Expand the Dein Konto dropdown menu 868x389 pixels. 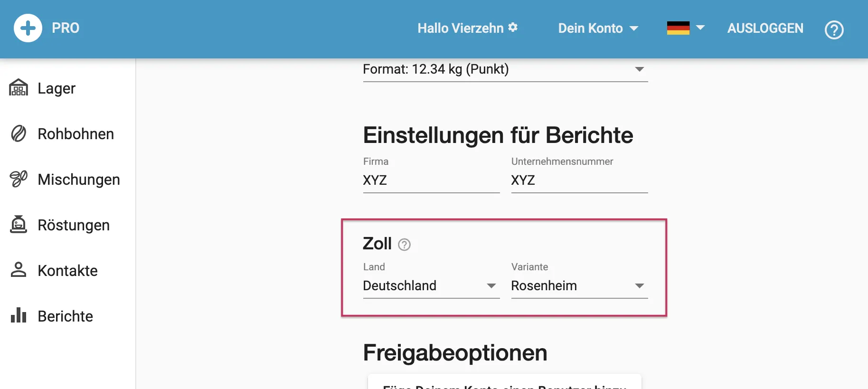click(x=598, y=28)
